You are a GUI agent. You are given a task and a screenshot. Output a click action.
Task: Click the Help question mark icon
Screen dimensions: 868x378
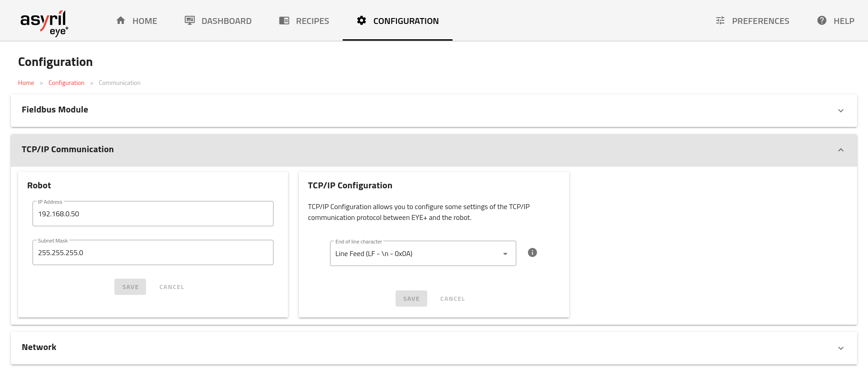click(822, 20)
